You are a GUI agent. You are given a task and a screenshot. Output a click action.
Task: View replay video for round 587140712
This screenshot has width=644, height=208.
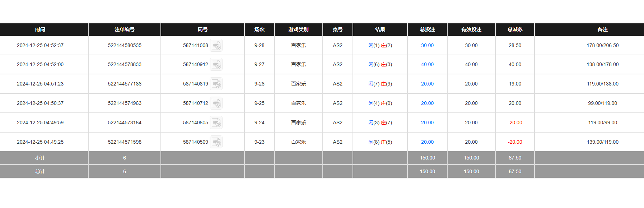pos(216,103)
